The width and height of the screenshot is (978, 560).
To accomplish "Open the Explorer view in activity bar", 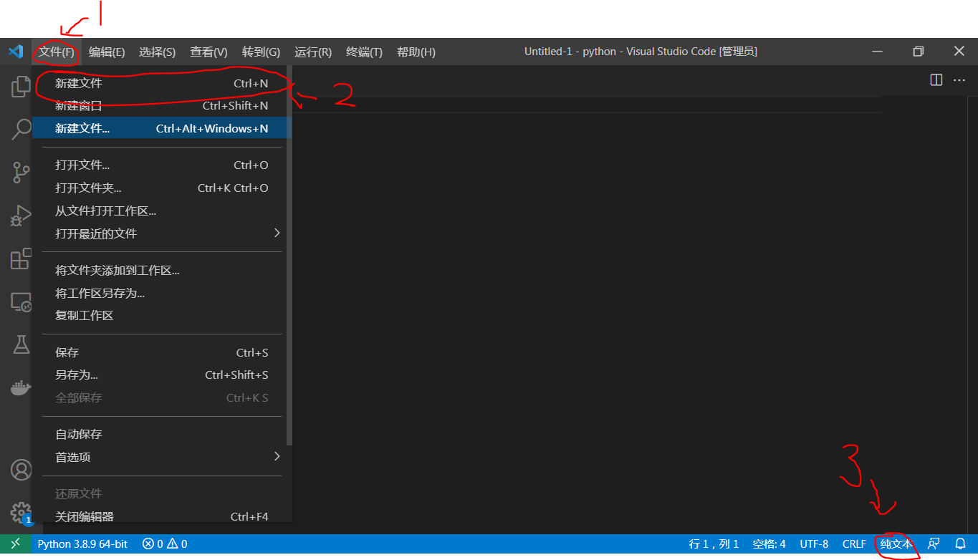I will pyautogui.click(x=20, y=87).
